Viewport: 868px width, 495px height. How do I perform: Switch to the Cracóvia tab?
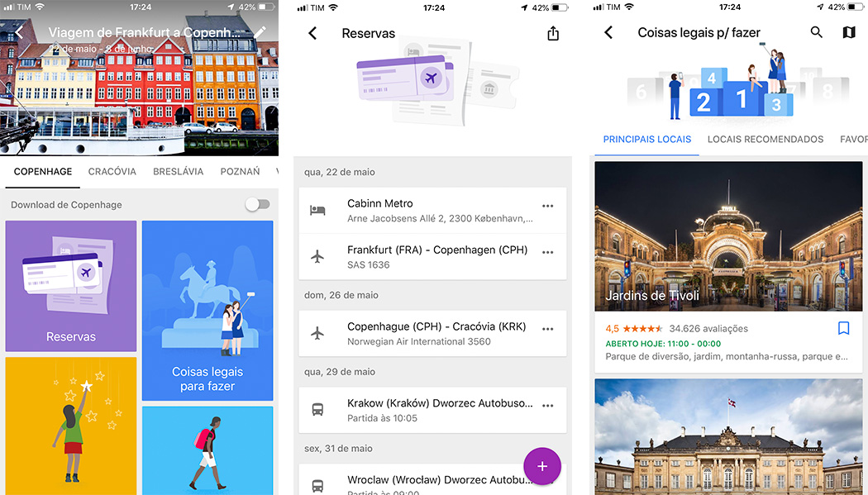point(112,172)
